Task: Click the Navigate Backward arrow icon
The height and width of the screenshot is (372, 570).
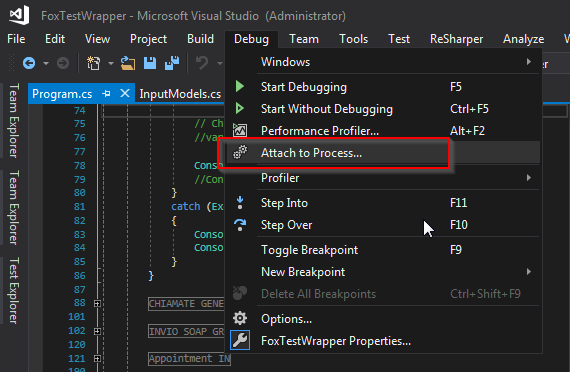Action: coord(29,63)
